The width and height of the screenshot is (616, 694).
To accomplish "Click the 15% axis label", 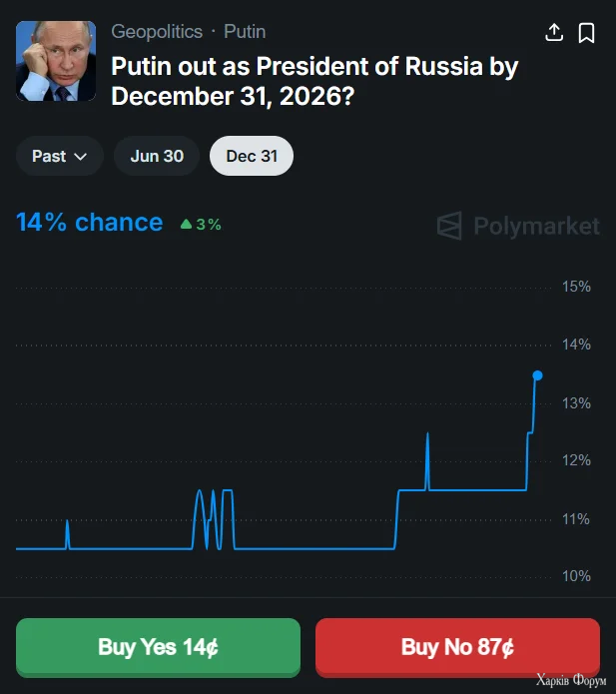I will coord(577,287).
